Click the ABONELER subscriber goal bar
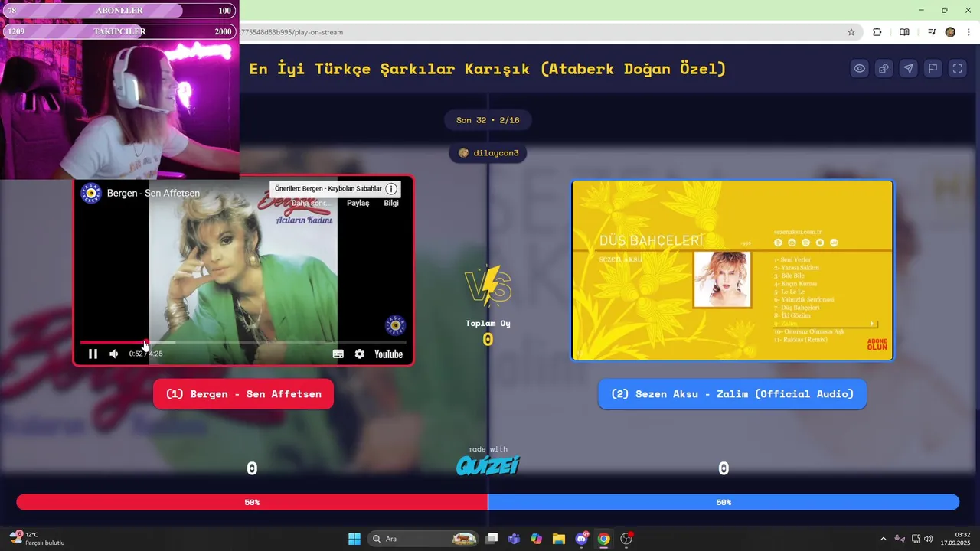The image size is (980, 551). point(120,11)
